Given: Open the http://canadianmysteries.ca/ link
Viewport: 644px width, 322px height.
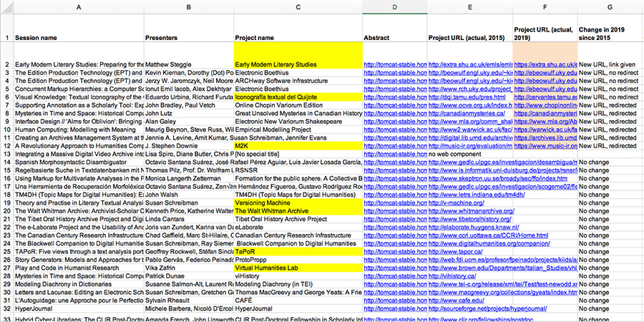Looking at the screenshot, I should 467,113.
